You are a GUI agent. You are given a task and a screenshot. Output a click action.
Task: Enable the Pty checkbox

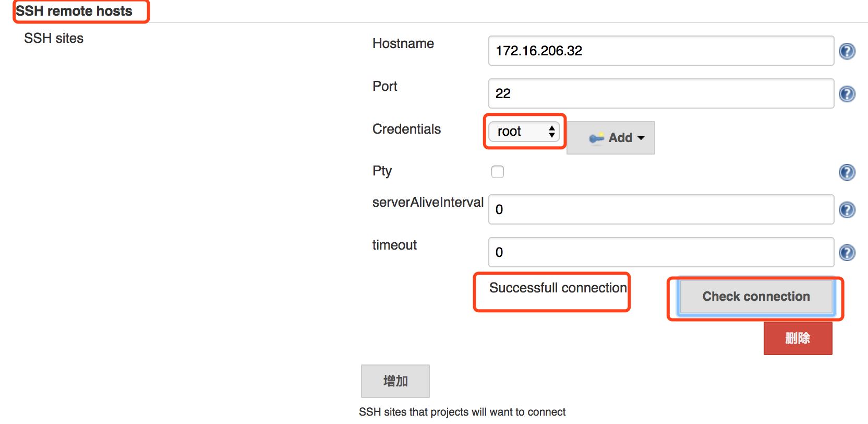click(498, 172)
